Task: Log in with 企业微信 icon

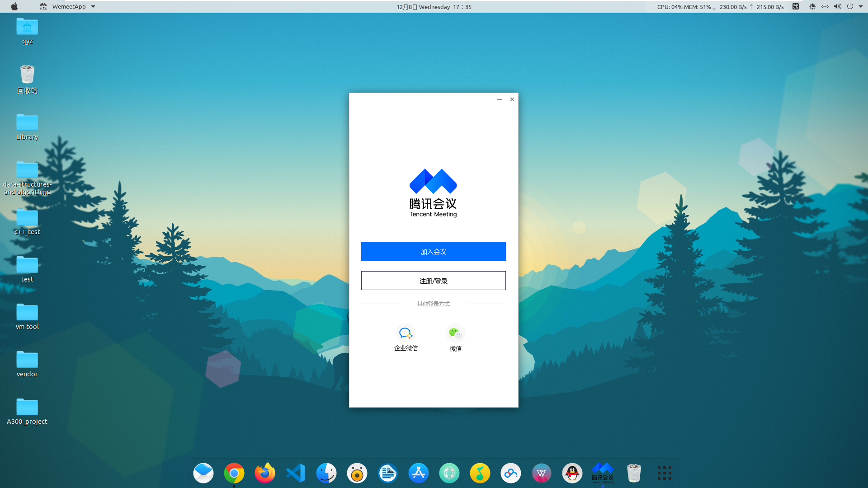Action: point(406,333)
